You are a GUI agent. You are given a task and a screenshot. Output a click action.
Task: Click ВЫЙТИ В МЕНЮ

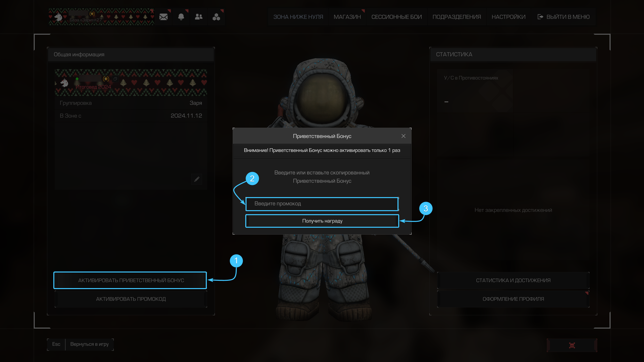pos(563,17)
